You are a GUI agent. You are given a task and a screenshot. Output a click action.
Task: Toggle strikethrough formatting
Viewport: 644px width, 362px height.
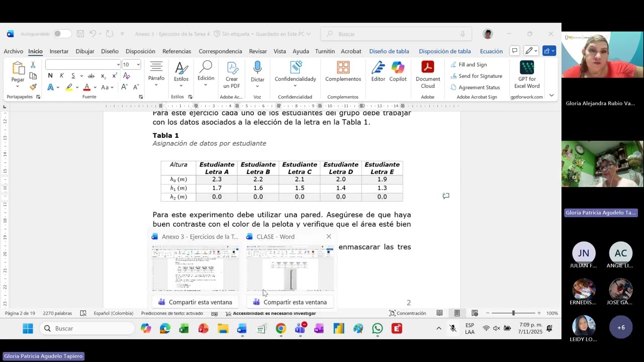(x=91, y=76)
